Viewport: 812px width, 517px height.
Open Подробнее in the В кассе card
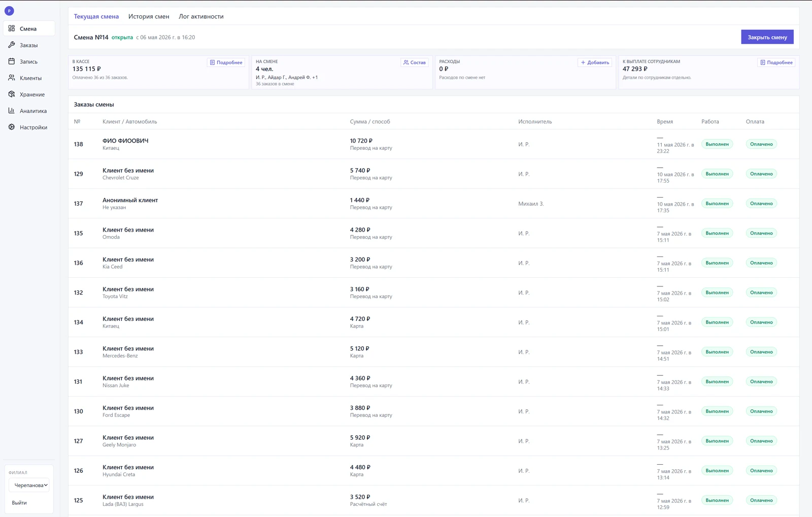pos(226,62)
